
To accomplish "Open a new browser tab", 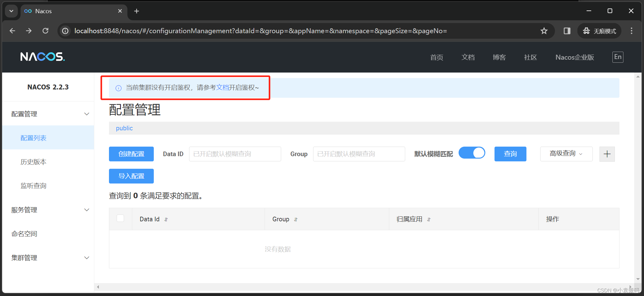I will tap(137, 11).
